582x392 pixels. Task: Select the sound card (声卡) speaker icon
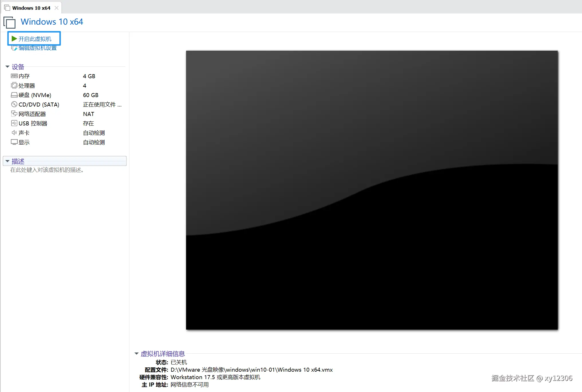[x=14, y=133]
